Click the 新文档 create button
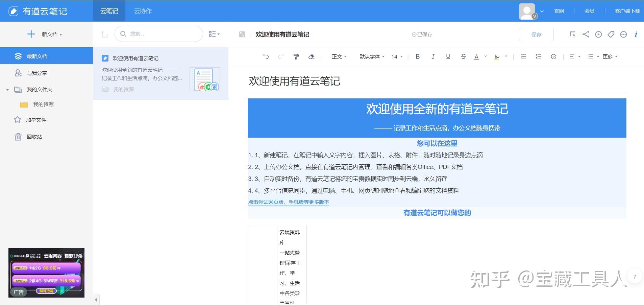 pyautogui.click(x=45, y=34)
